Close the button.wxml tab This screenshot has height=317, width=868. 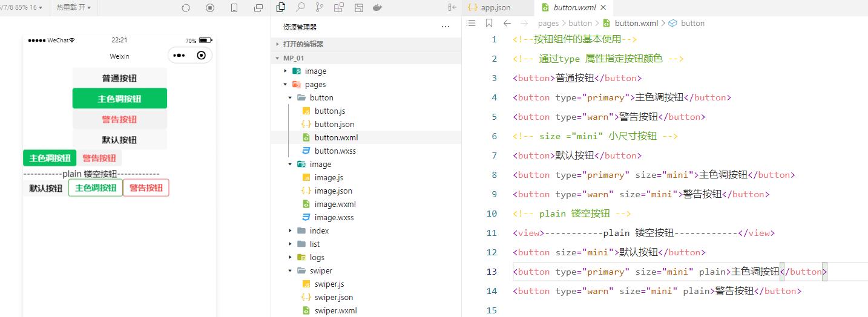point(603,8)
